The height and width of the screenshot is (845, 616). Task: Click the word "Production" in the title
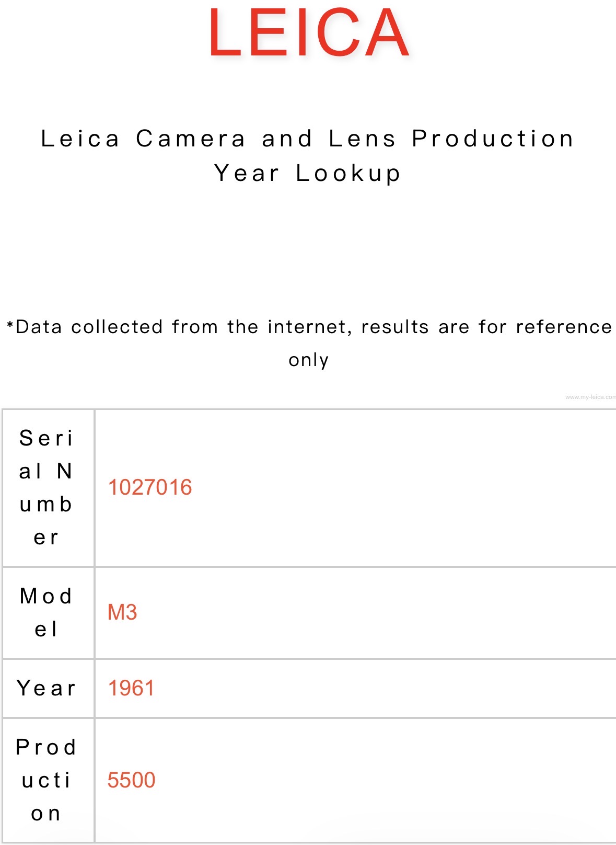coord(493,139)
